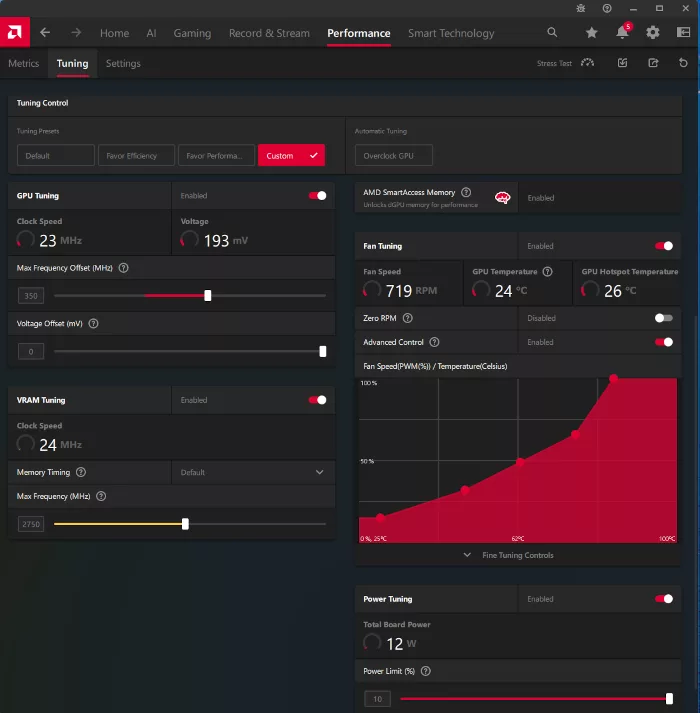Click the SmartAccess Memory brain icon
Viewport: 700px width, 713px height.
pos(502,198)
